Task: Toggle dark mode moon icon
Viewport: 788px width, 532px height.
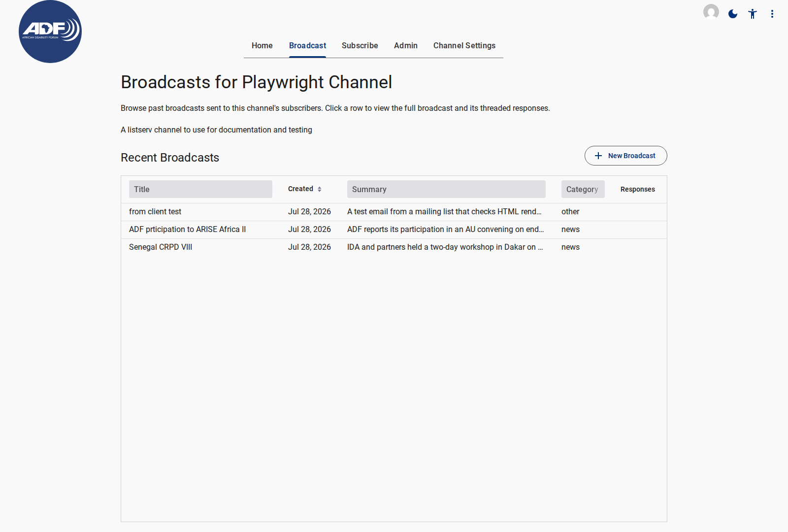Action: point(733,14)
